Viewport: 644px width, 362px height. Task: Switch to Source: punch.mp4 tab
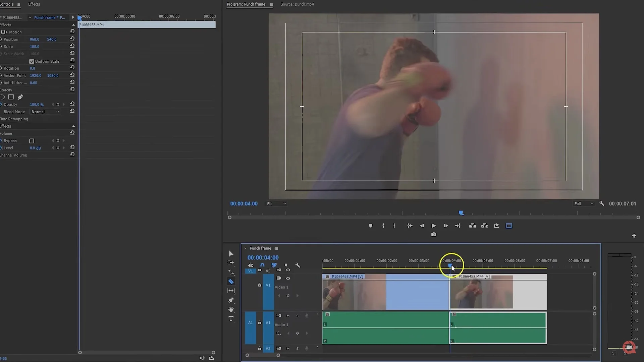point(297,4)
